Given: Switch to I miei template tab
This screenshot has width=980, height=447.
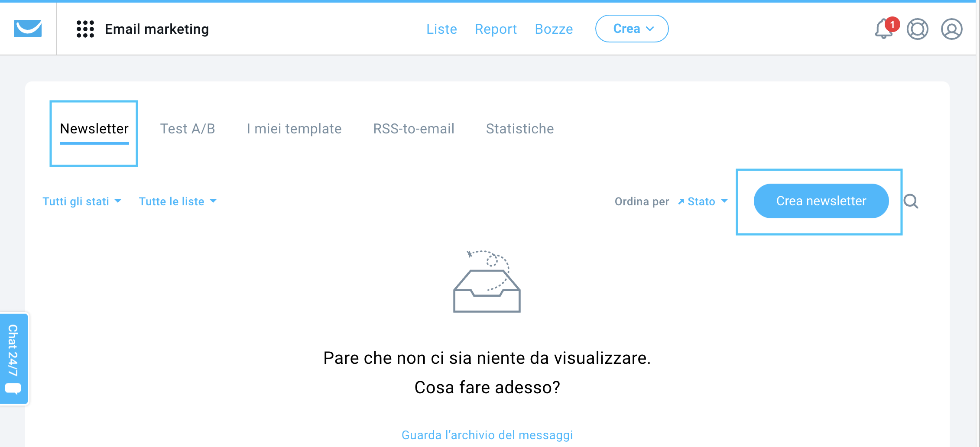Looking at the screenshot, I should (294, 129).
